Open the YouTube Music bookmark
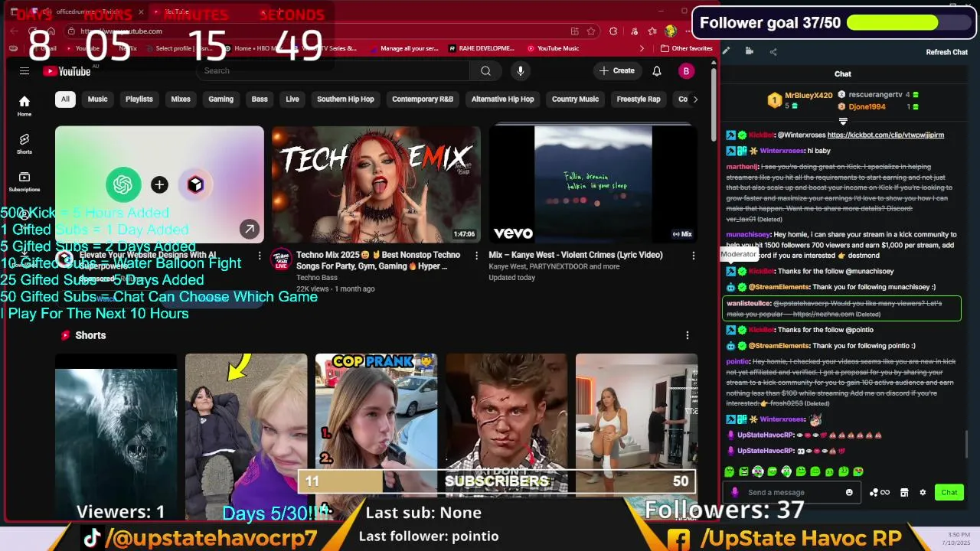980x551 pixels. (552, 48)
